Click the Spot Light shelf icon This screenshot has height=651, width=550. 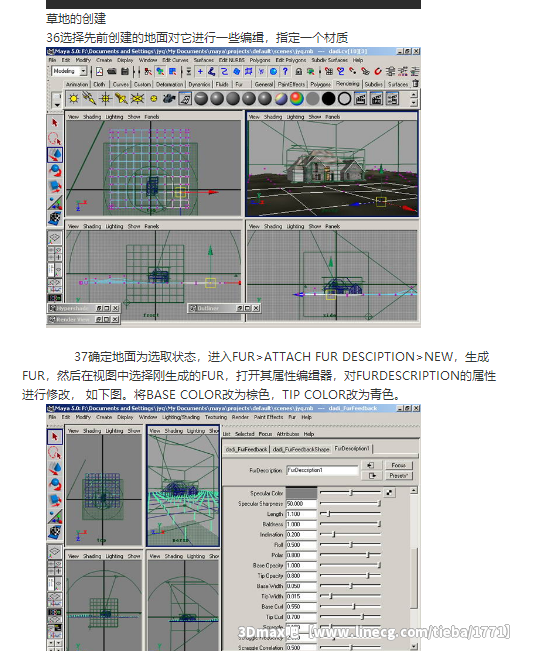click(x=121, y=99)
